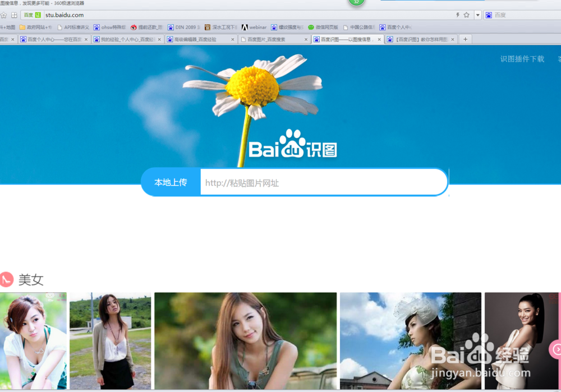Open the DIN 2089 bookmark
Image resolution: width=561 pixels, height=392 pixels.
coord(184,27)
